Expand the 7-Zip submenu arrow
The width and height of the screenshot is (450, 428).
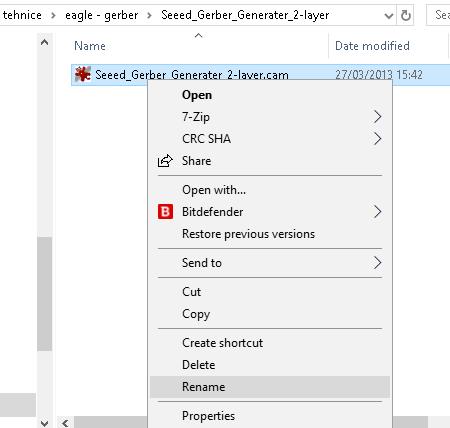coord(377,117)
